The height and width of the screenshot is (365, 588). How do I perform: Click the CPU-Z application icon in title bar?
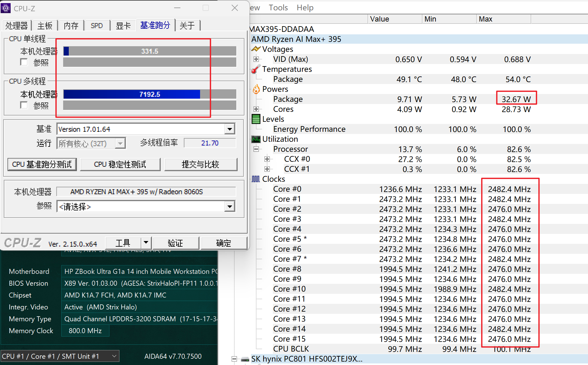[6, 8]
